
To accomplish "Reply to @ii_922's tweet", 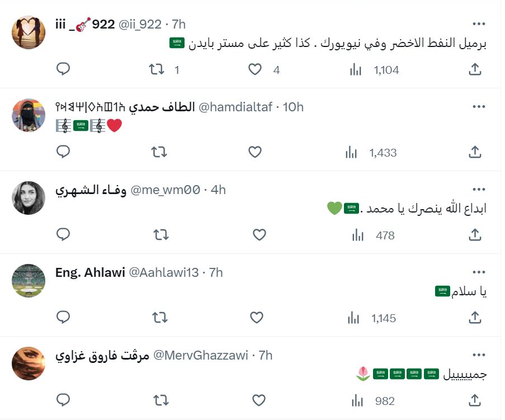I will (63, 68).
